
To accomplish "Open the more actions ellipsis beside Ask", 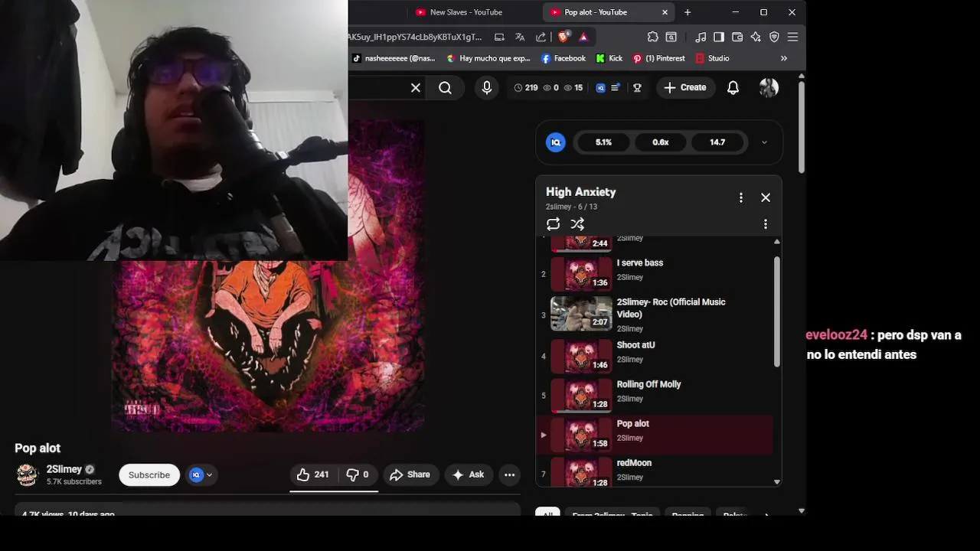I will tap(509, 474).
